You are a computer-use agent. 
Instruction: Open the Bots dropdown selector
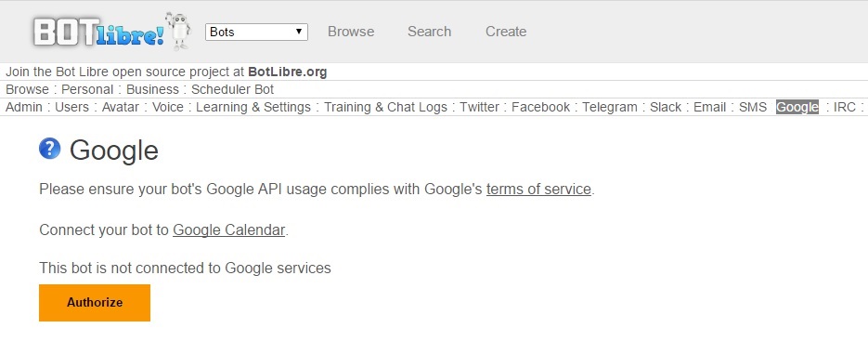256,32
